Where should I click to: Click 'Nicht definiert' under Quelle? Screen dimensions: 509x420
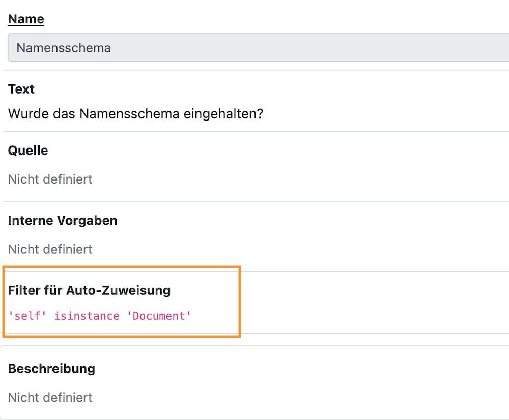coord(50,179)
